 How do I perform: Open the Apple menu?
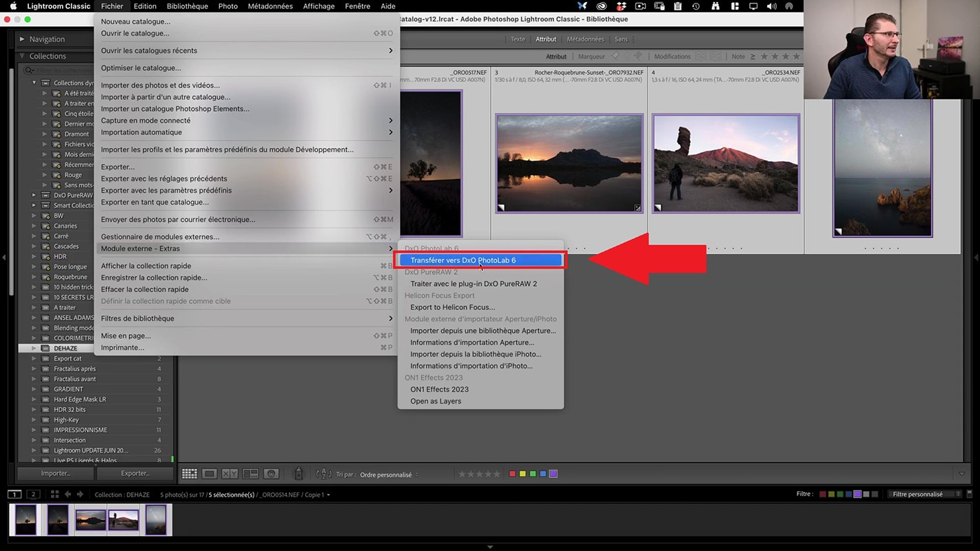pyautogui.click(x=12, y=6)
